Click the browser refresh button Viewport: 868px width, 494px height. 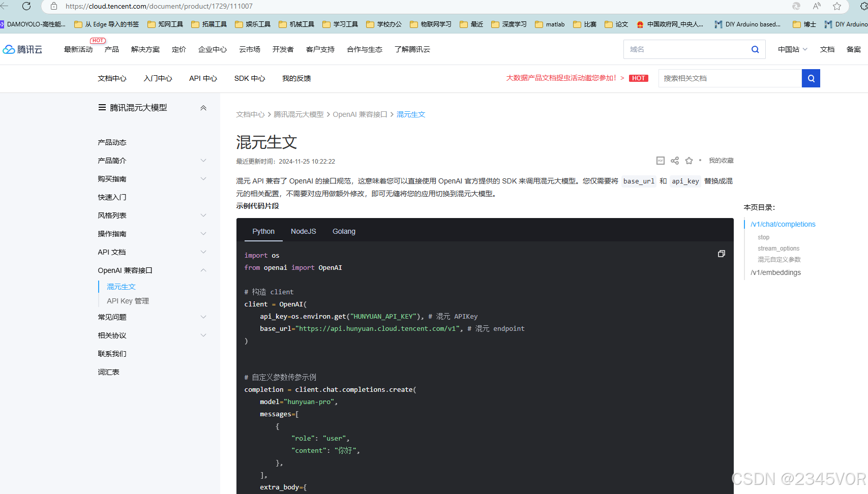[26, 6]
